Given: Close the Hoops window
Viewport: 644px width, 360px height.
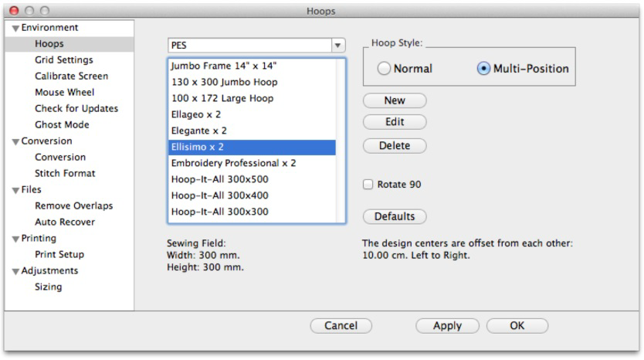Looking at the screenshot, I should click(x=14, y=10).
